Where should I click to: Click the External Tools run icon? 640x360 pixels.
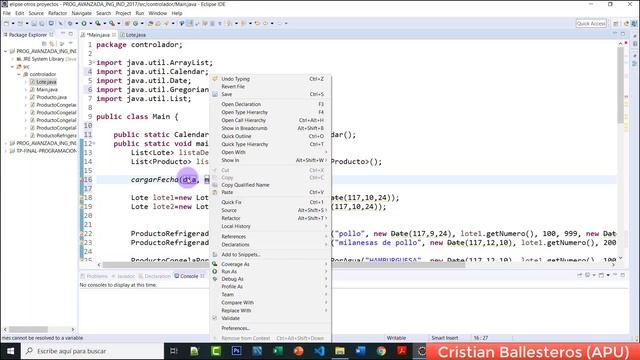click(111, 24)
